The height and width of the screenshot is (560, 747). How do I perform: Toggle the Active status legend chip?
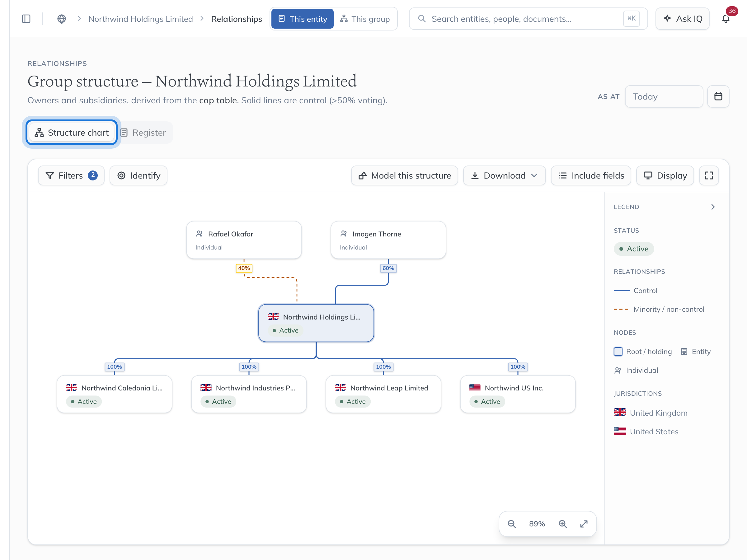coord(634,249)
